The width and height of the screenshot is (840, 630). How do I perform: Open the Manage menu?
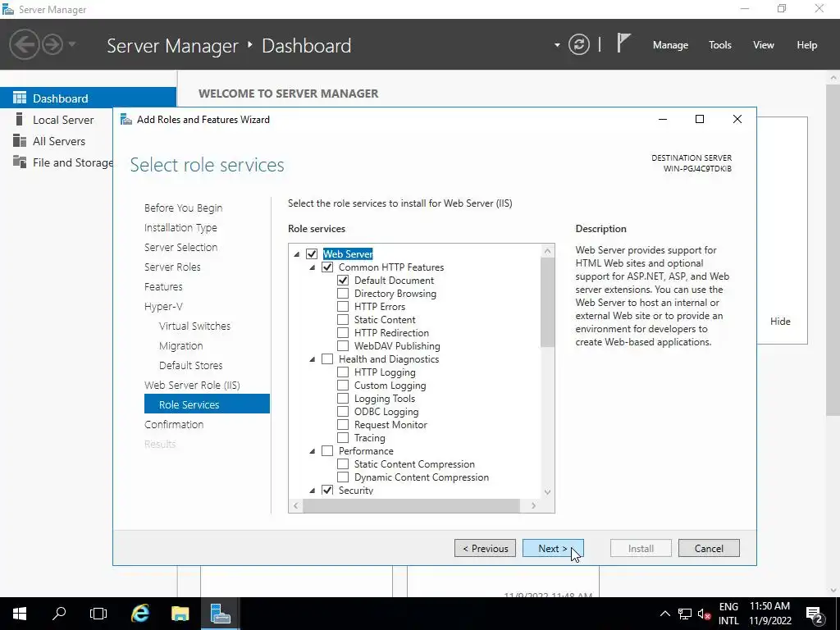point(670,45)
